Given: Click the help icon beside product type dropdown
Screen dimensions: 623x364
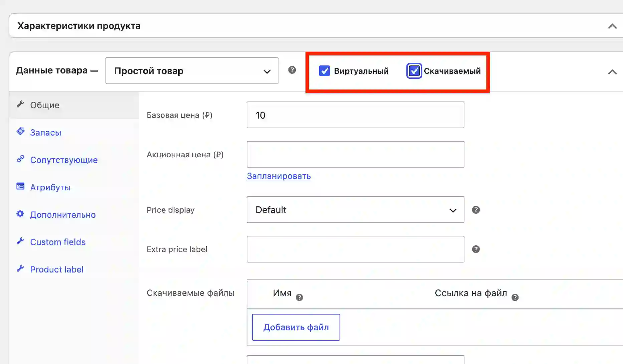Looking at the screenshot, I should pos(292,70).
